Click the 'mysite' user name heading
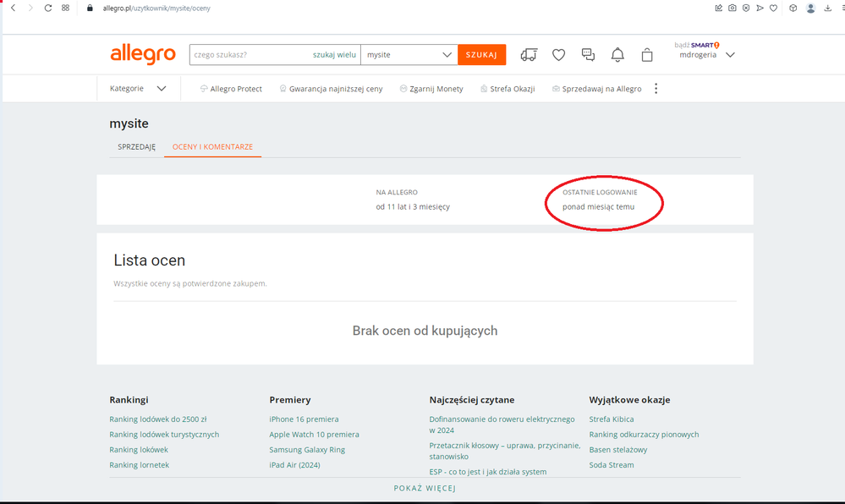Image resolution: width=845 pixels, height=504 pixels. click(129, 123)
